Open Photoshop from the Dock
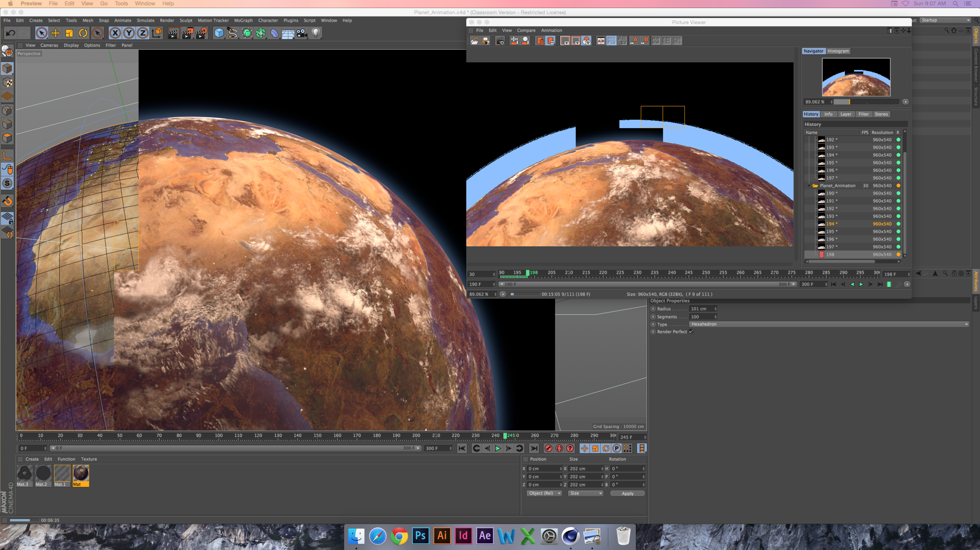The image size is (980, 550). (420, 536)
